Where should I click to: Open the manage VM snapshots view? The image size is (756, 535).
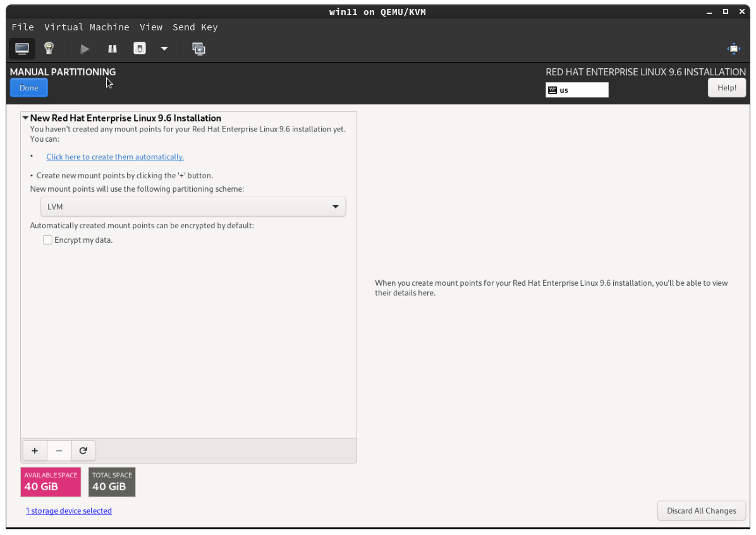tap(198, 49)
